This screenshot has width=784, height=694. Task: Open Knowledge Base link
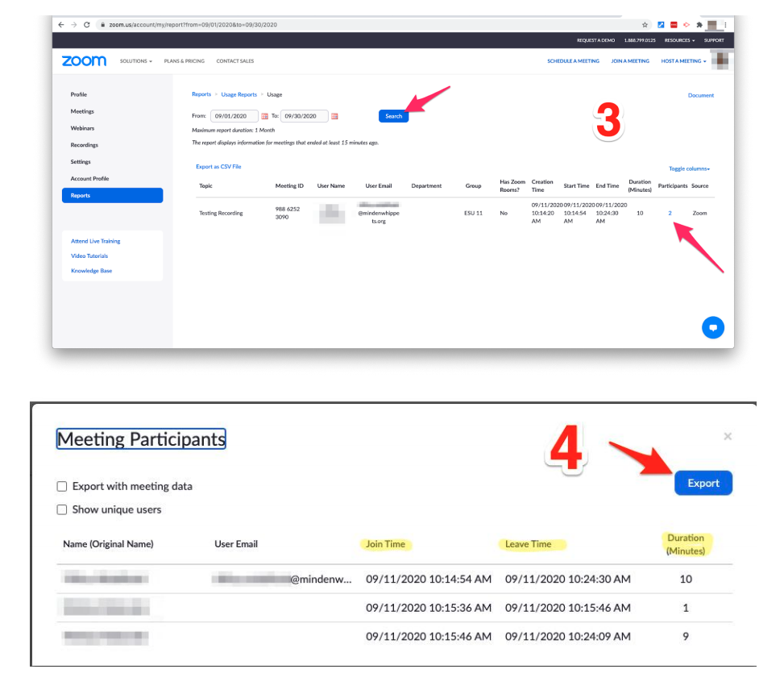point(92,271)
